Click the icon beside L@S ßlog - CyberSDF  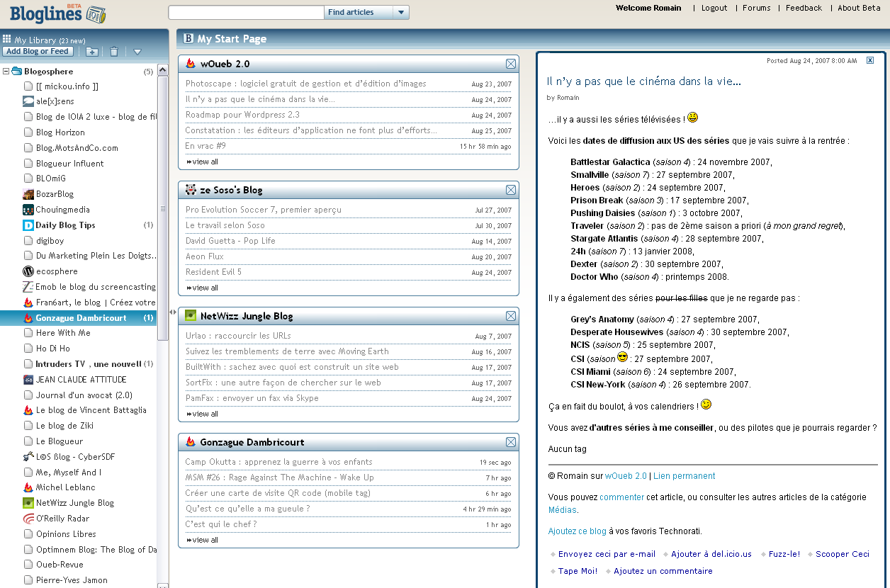coord(28,457)
